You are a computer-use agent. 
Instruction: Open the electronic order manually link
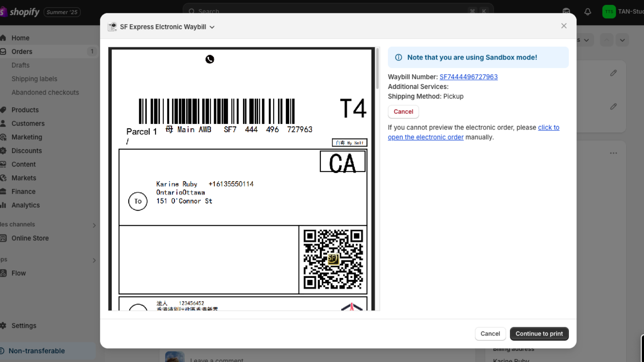473,132
